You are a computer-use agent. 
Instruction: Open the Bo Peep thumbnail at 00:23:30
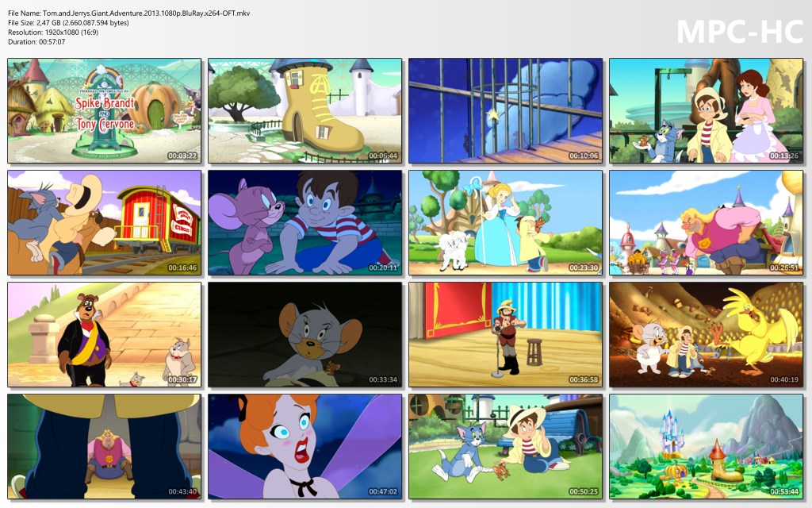pos(505,223)
